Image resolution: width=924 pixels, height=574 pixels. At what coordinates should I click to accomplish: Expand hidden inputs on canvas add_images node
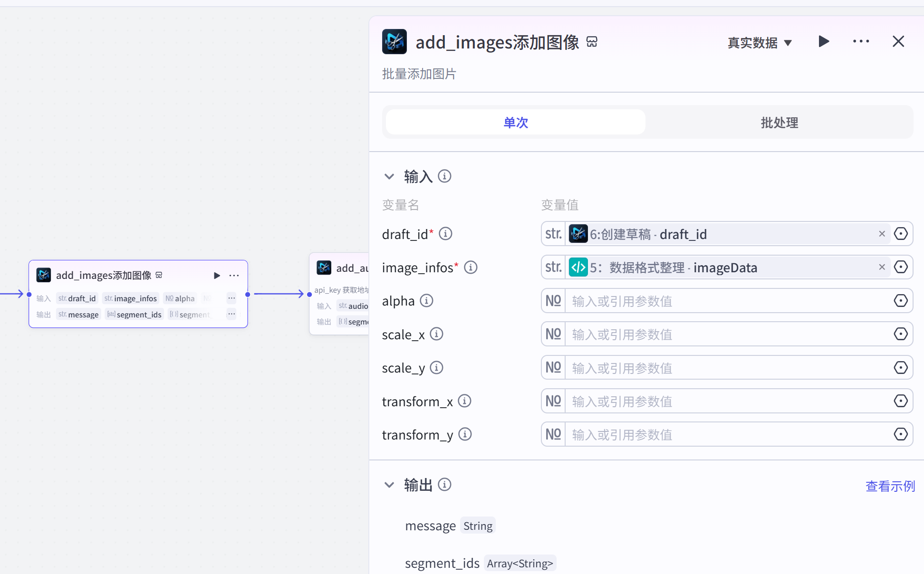231,298
